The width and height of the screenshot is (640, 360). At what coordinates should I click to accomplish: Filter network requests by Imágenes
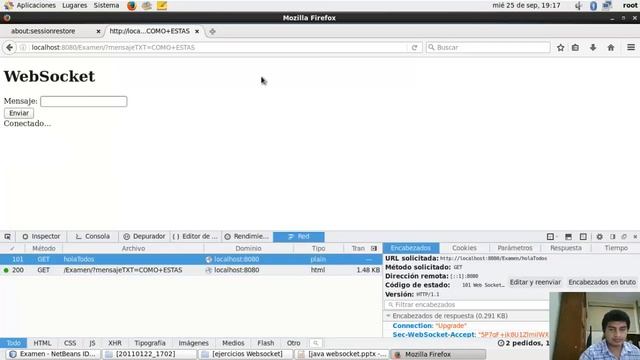pyautogui.click(x=193, y=343)
